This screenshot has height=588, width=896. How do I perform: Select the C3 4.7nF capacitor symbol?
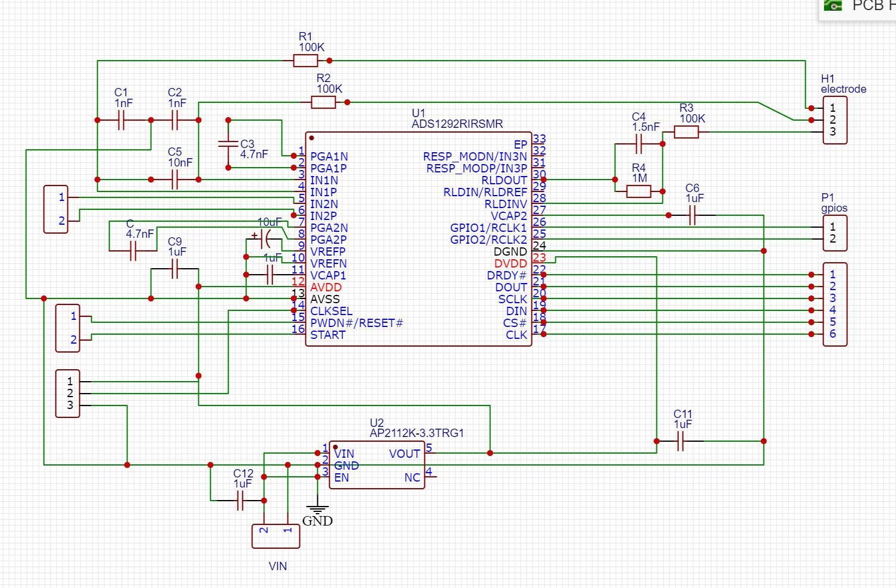(x=228, y=144)
